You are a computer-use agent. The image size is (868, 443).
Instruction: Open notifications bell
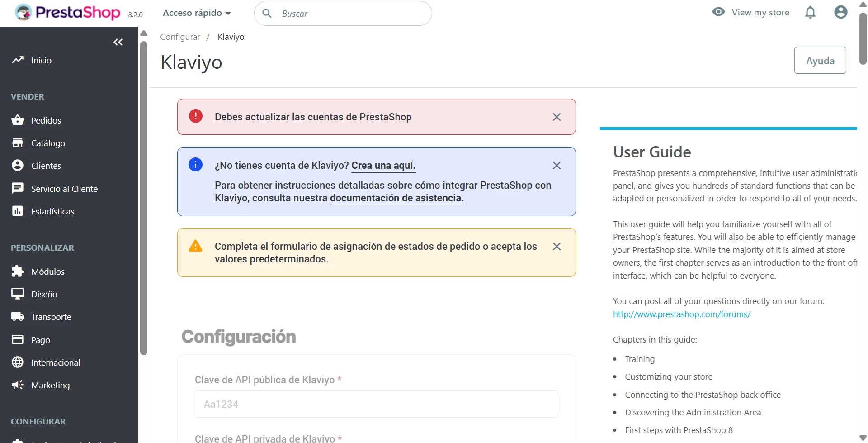[x=810, y=12]
